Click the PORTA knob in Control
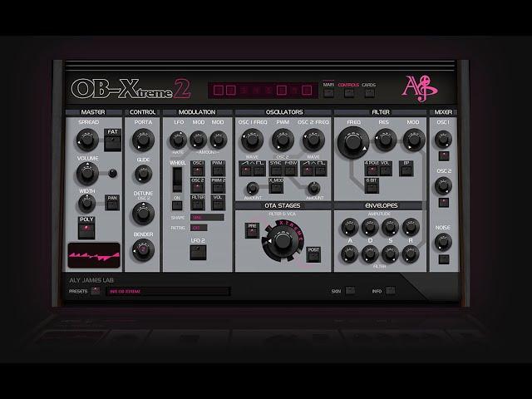Viewport: 532px width, 399px height. click(x=143, y=140)
